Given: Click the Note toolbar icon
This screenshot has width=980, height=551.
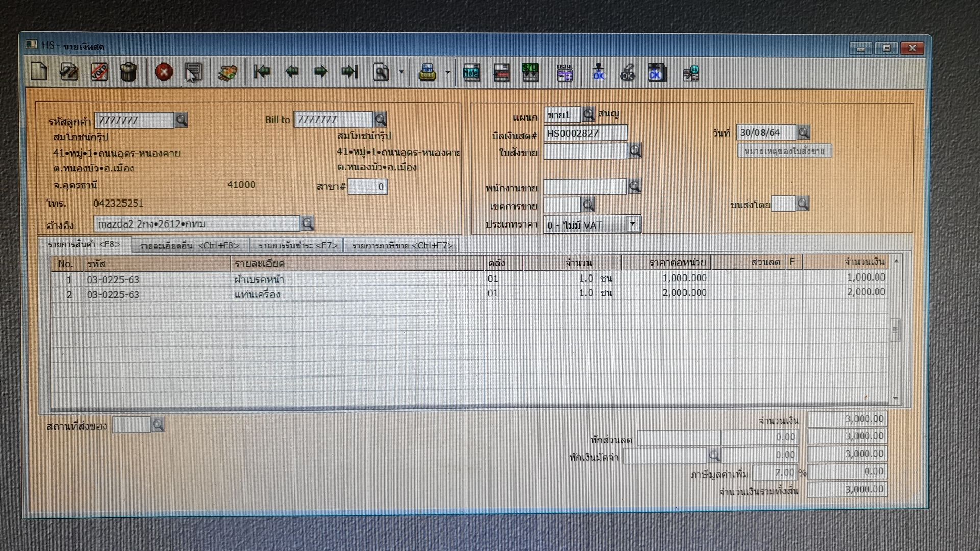Looking at the screenshot, I should [471, 73].
